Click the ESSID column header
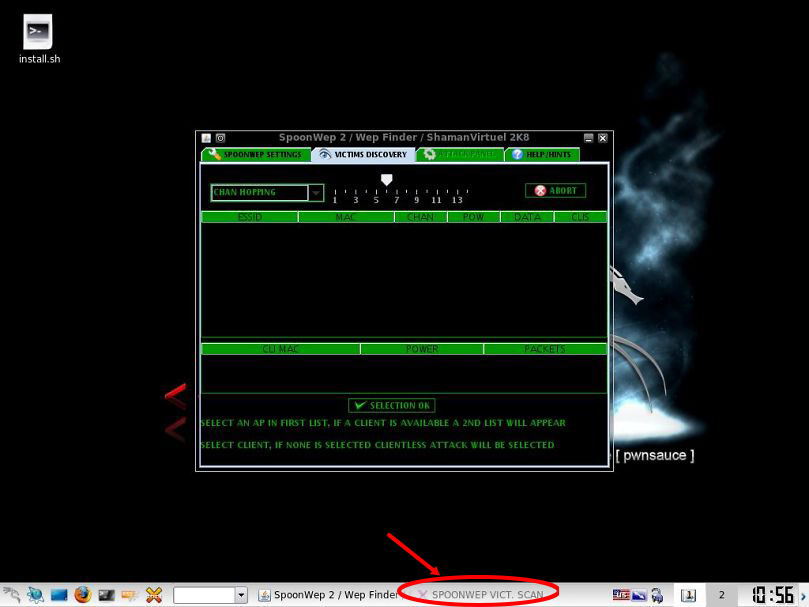809x607 pixels. tap(250, 217)
